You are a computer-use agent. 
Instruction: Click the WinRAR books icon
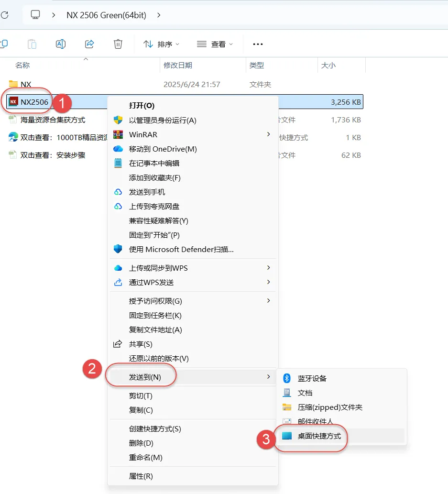click(118, 134)
